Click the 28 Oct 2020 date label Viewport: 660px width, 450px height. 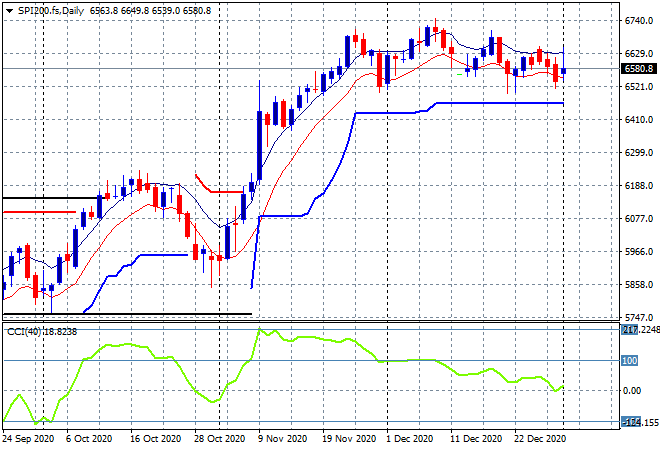pos(219,439)
